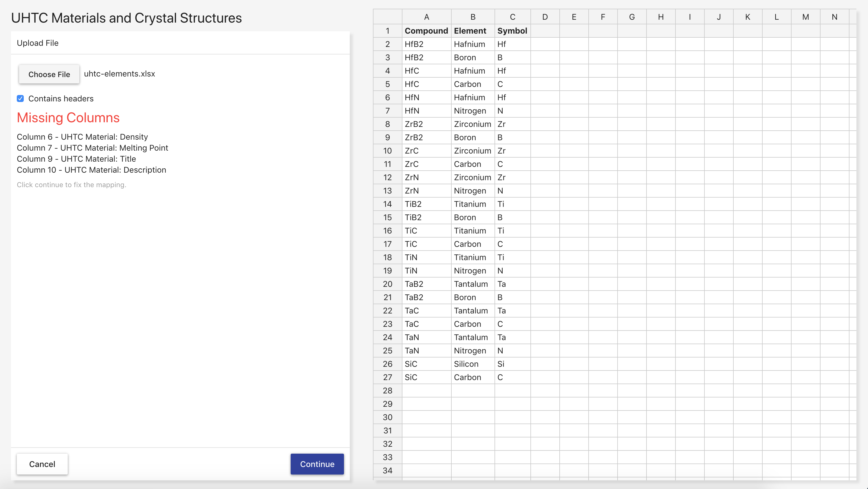Image resolution: width=868 pixels, height=489 pixels.
Task: Select the Zirconium cell in row 8
Action: (x=472, y=124)
